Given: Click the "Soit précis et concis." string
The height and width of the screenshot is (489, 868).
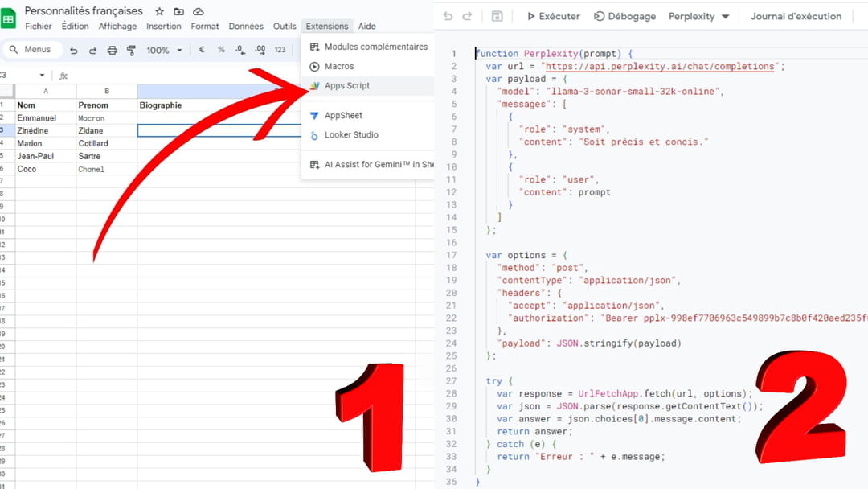Looking at the screenshot, I should point(643,142).
